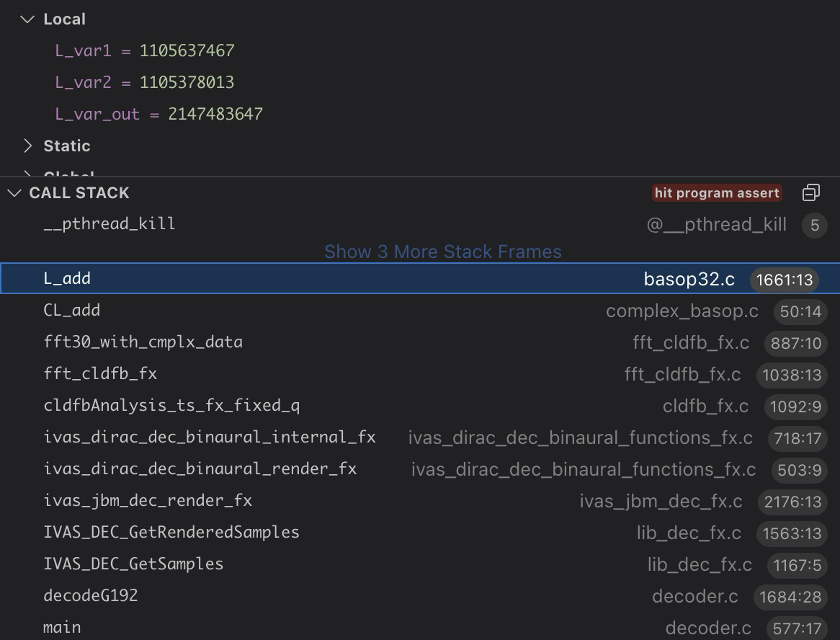Select the fft_cldfb_fx stack frame

pos(100,374)
